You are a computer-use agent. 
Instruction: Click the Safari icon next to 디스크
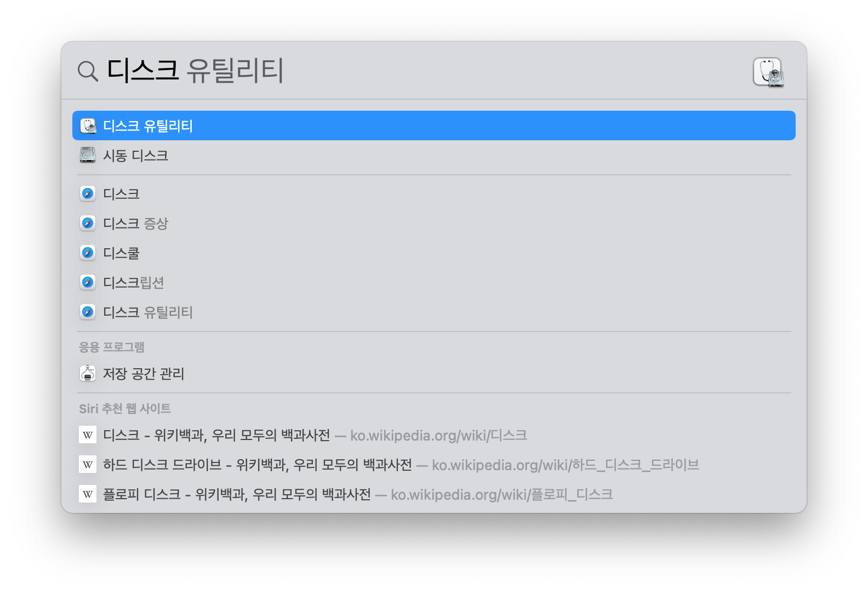[88, 194]
